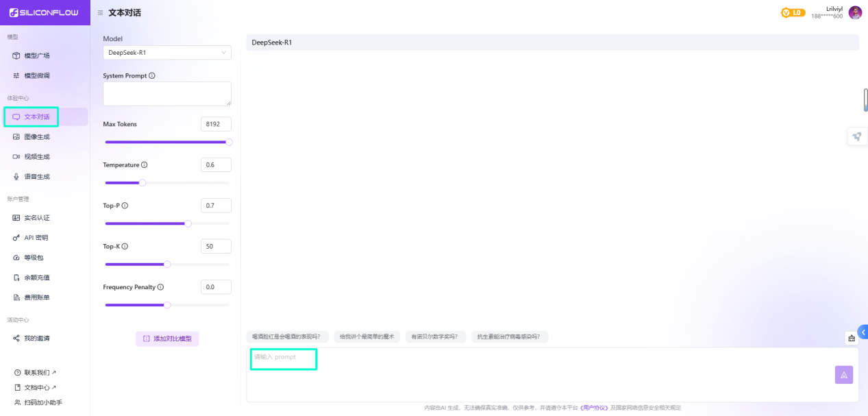Open the 用户协议 link
Viewport: 868px width, 416px height.
click(593, 408)
